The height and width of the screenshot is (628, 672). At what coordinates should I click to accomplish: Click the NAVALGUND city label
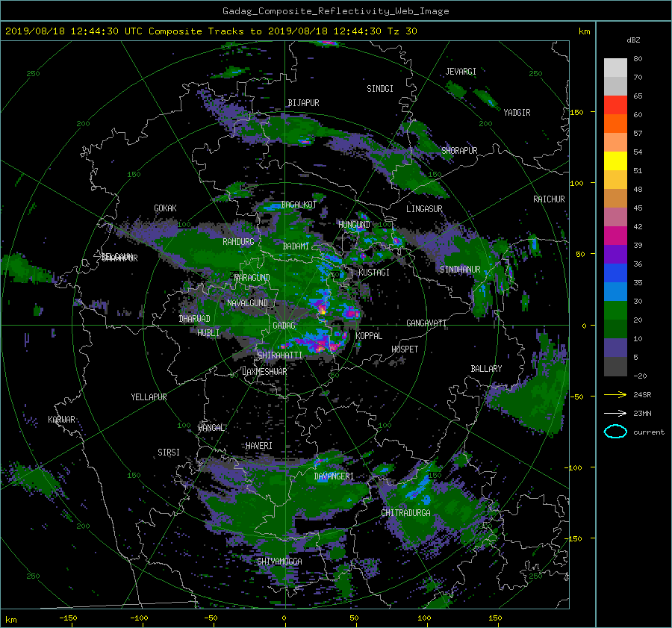[247, 303]
